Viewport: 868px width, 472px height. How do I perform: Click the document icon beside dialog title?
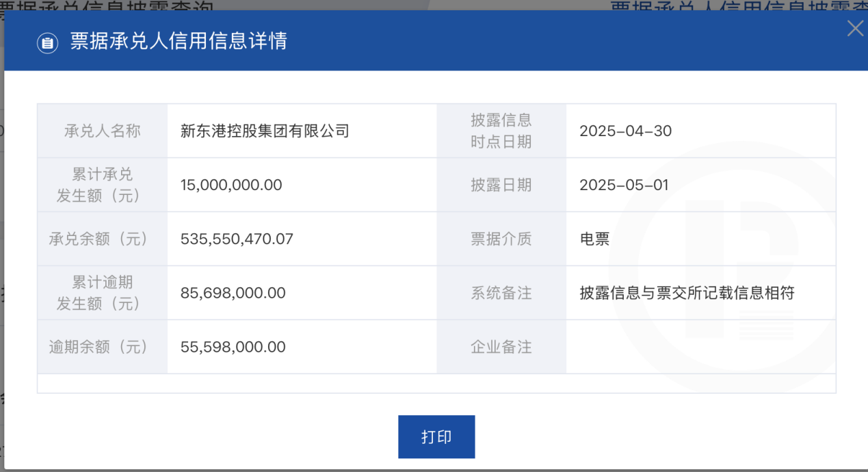[47, 43]
